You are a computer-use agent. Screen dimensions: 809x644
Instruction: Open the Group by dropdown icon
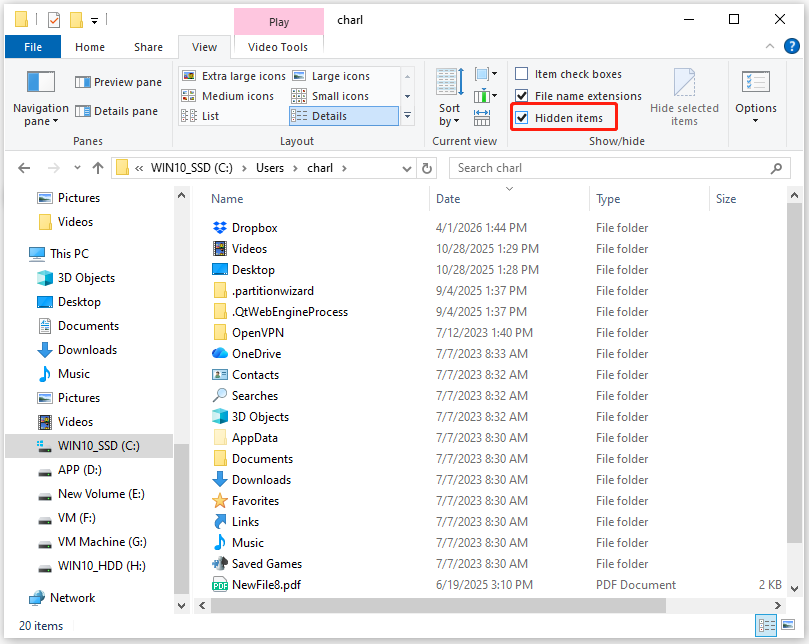[486, 74]
